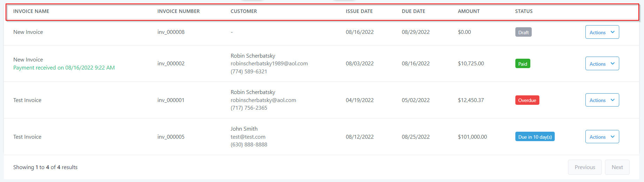
Task: Click the Previous pagination button
Action: (584, 167)
